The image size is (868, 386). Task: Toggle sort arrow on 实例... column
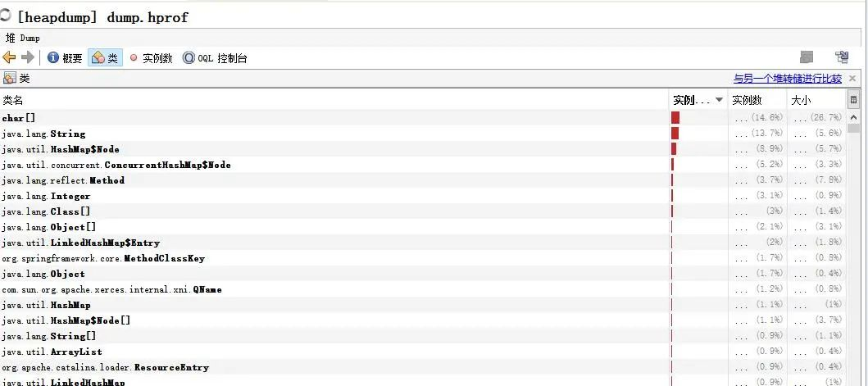click(719, 100)
